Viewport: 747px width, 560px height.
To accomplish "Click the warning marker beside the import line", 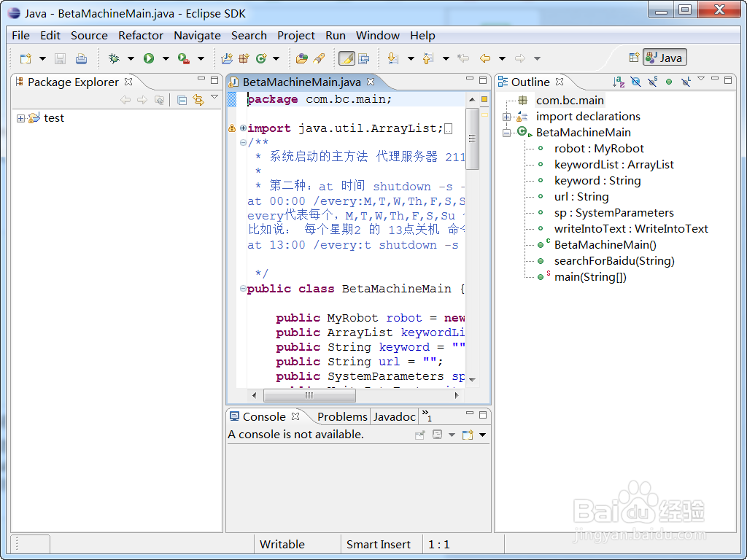I will pyautogui.click(x=231, y=128).
